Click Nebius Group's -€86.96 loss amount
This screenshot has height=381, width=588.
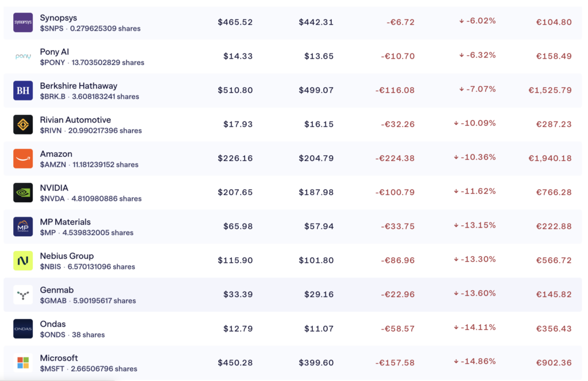(397, 260)
